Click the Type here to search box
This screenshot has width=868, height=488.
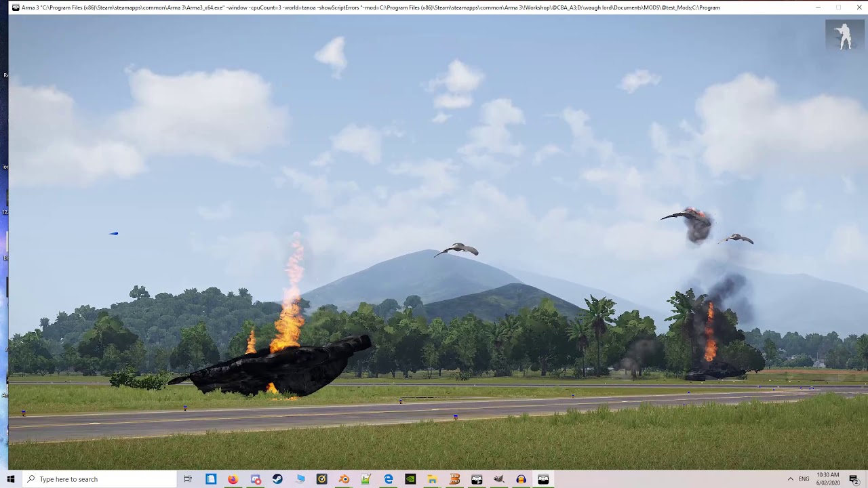[100, 479]
